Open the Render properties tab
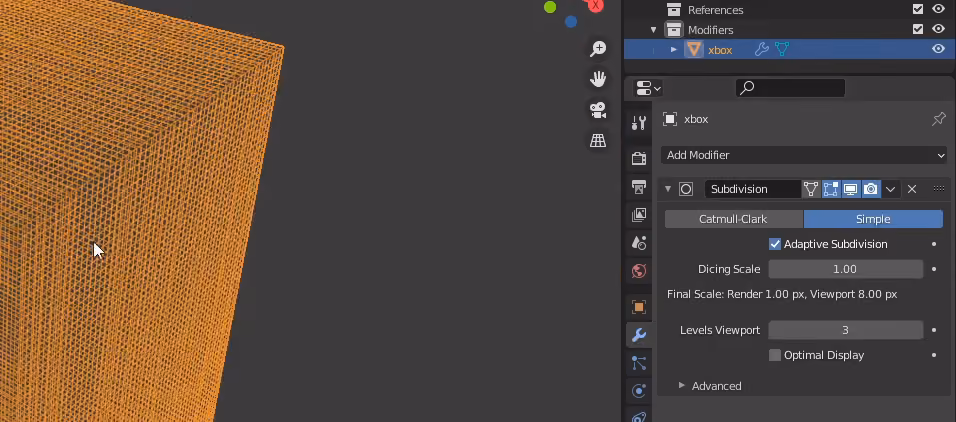Screen dimensions: 956x422 coord(639,159)
